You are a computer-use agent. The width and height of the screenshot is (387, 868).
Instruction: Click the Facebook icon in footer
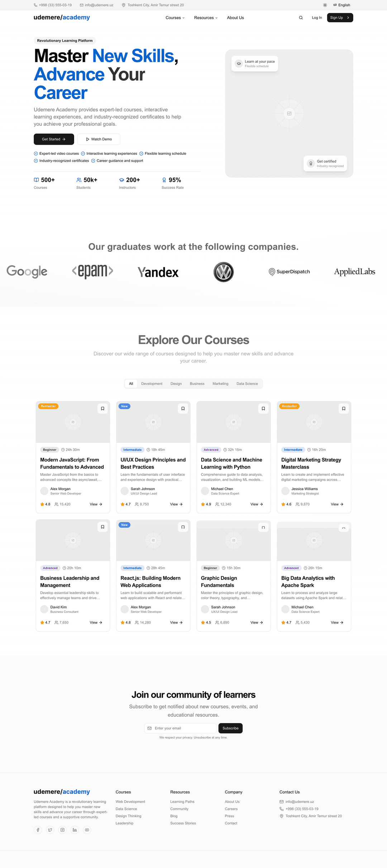tap(38, 830)
